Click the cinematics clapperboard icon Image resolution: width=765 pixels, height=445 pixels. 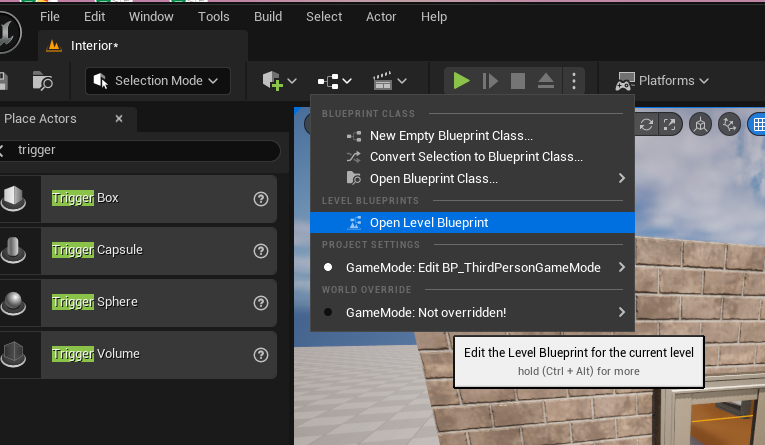click(x=383, y=81)
